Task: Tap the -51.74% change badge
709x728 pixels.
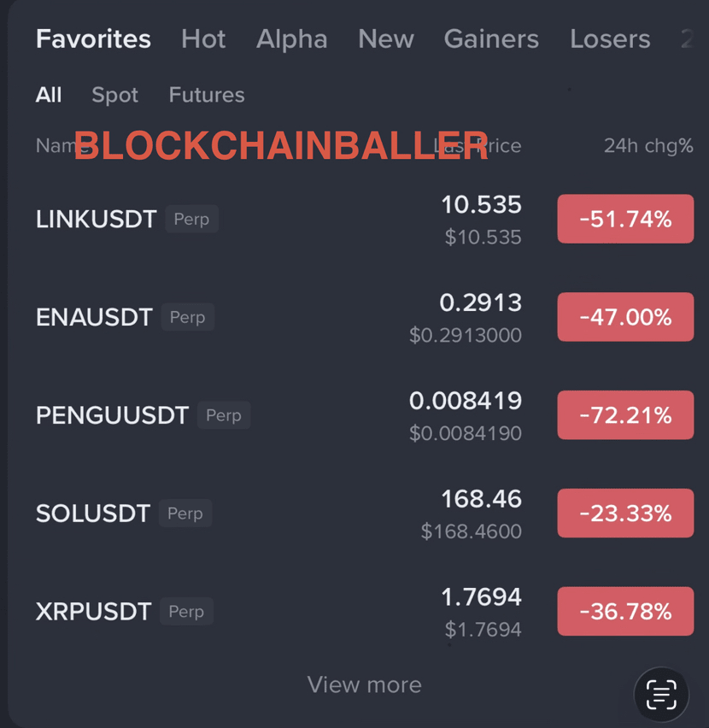Action: pos(625,220)
